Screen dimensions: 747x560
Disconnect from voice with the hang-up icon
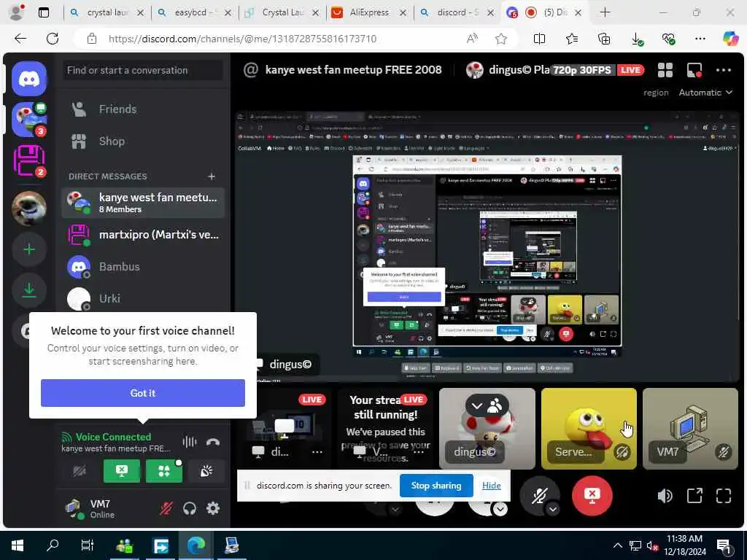point(213,442)
